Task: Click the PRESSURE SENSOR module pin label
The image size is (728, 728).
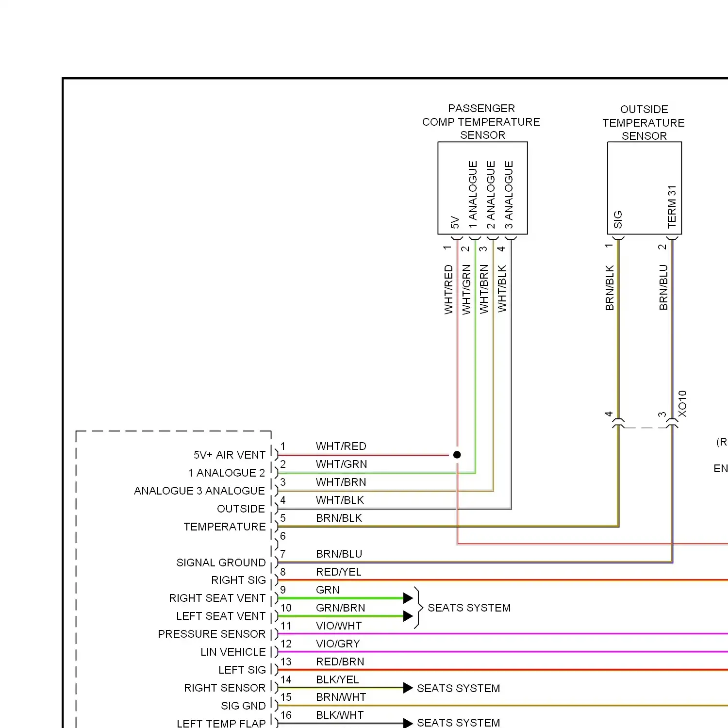Action: [x=212, y=634]
